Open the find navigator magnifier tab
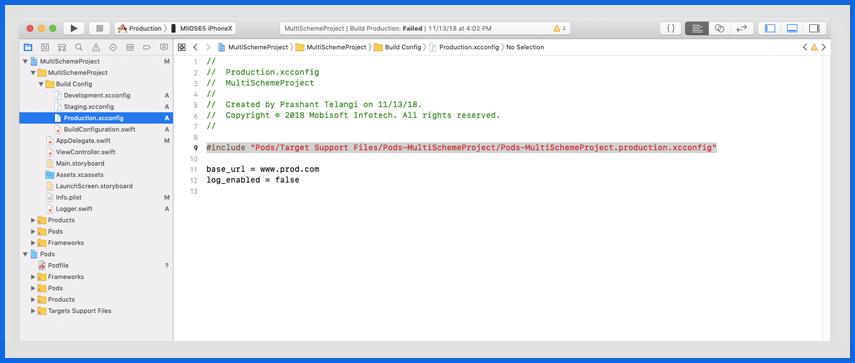The image size is (855, 363). (x=79, y=47)
